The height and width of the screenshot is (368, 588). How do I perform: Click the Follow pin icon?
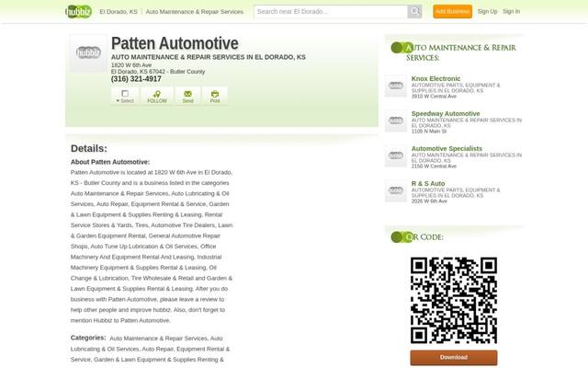click(x=157, y=94)
